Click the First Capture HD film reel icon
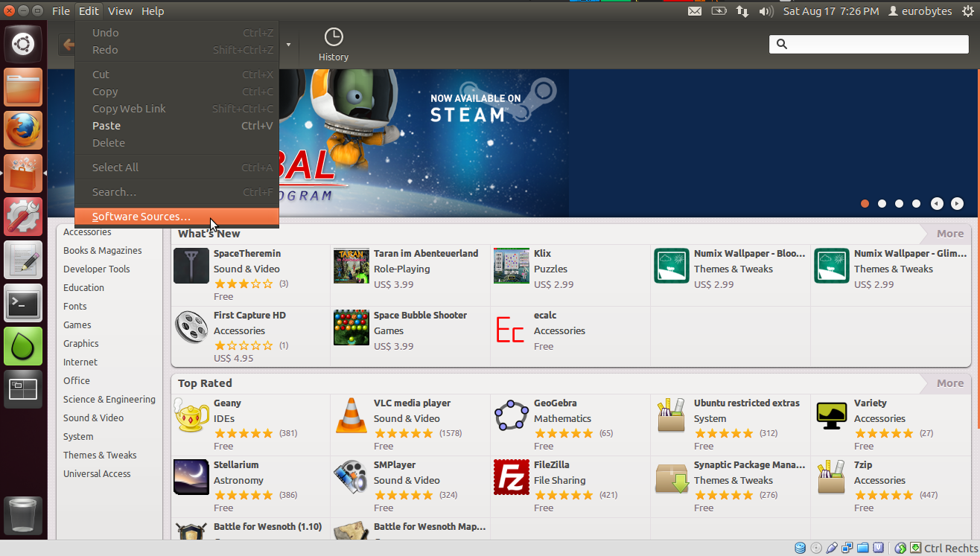Image resolution: width=980 pixels, height=556 pixels. 191,328
